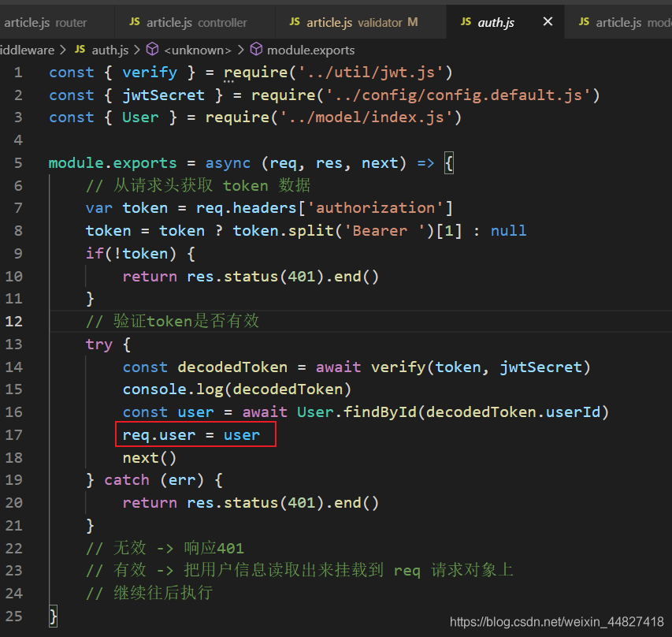This screenshot has width=672, height=637.
Task: Click 'User' identifier on line 3
Action: click(140, 117)
